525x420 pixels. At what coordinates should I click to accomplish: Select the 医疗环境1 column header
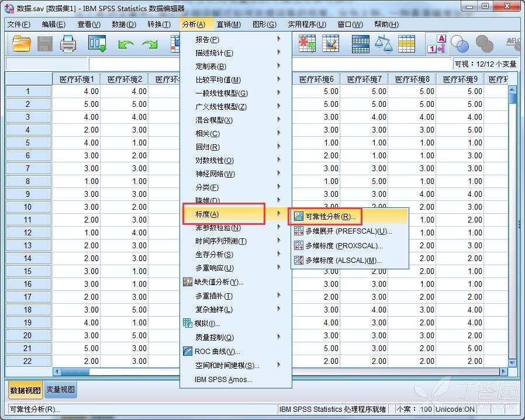click(x=77, y=79)
